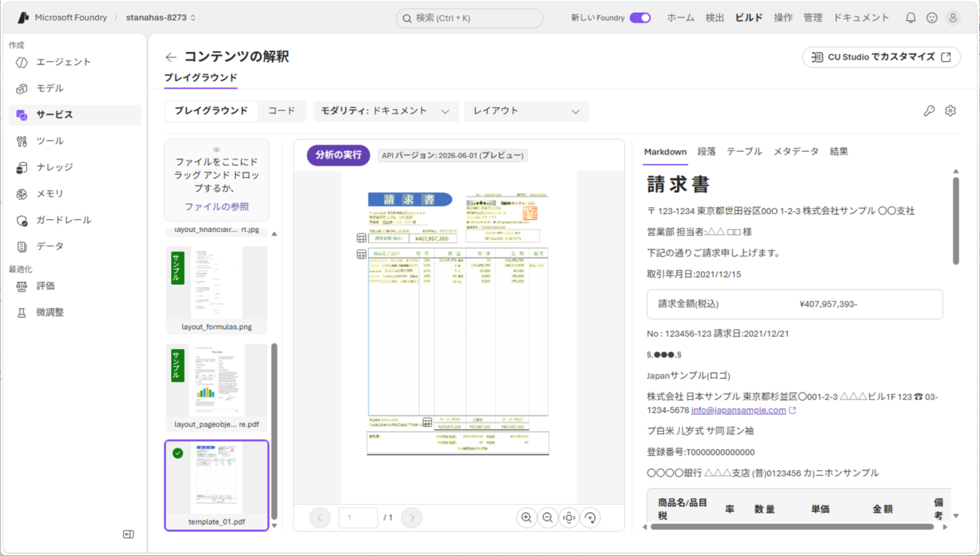The width and height of the screenshot is (980, 556).
Task: Fit the document to the viewer
Action: pos(568,518)
